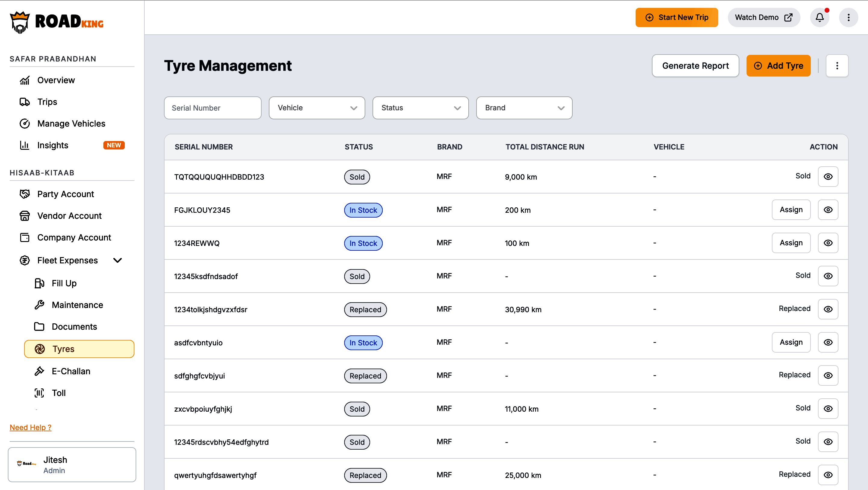Click the Trips truck icon

25,102
